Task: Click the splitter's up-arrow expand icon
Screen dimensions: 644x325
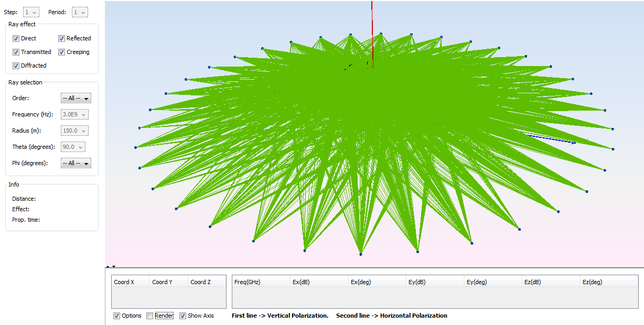Action: tap(108, 267)
